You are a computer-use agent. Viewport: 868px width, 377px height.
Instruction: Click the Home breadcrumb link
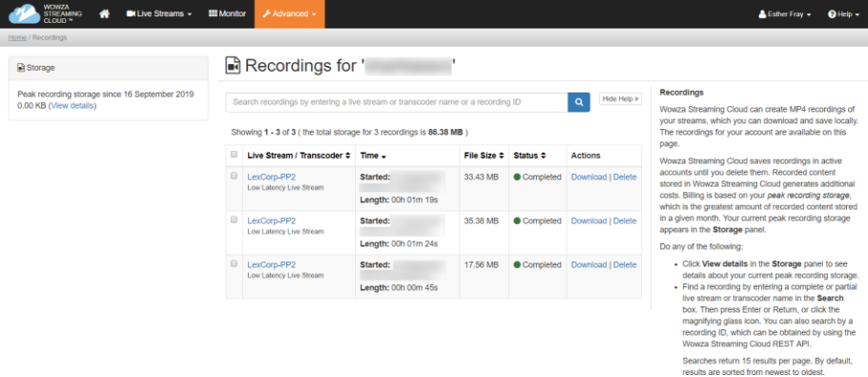click(x=17, y=37)
